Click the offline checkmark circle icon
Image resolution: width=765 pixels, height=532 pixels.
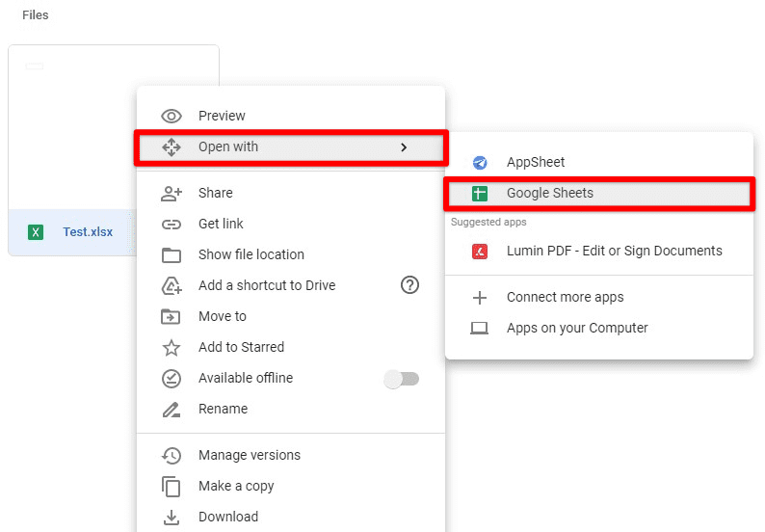[171, 378]
